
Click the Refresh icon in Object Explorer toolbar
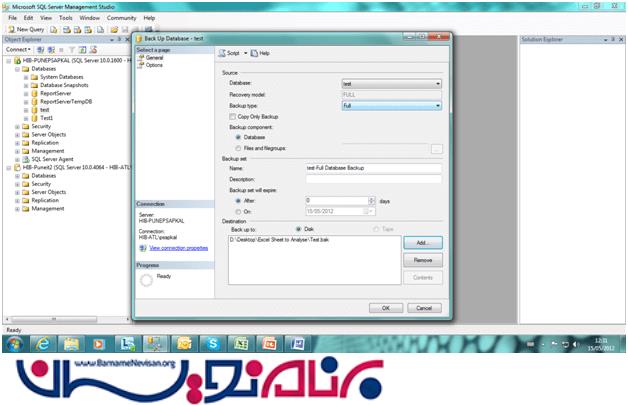point(83,50)
